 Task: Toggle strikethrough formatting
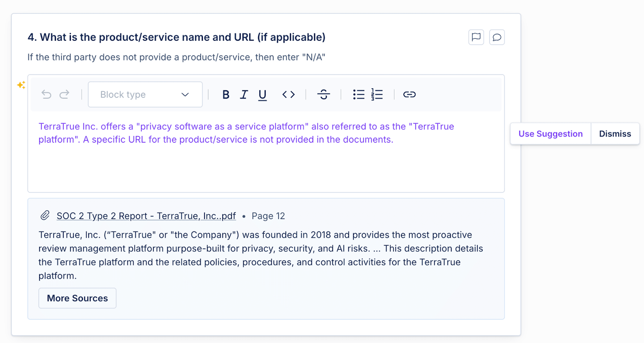pos(324,94)
